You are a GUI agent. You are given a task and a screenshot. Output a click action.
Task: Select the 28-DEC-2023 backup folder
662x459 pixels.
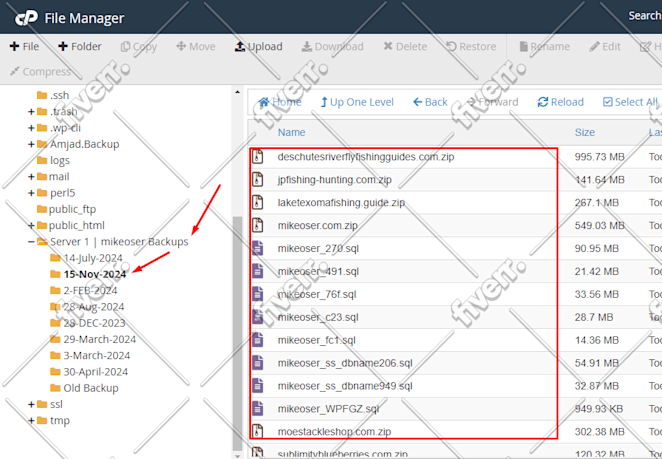[x=88, y=323]
